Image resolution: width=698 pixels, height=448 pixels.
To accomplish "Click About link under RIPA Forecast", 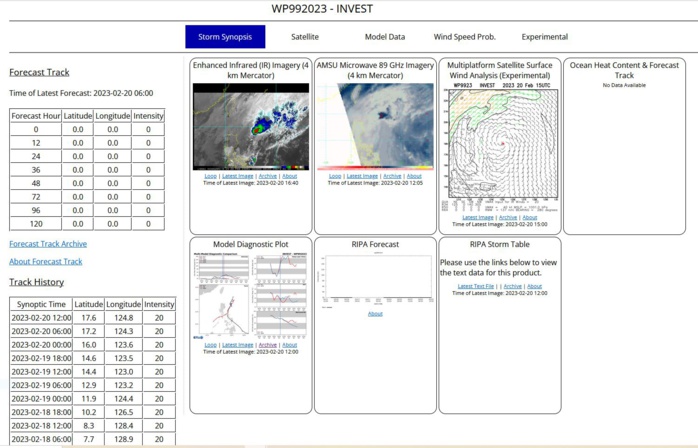I will point(375,314).
